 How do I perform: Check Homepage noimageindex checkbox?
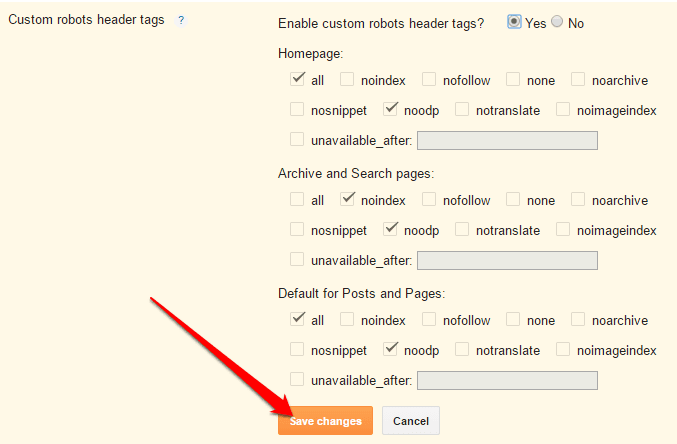click(563, 109)
